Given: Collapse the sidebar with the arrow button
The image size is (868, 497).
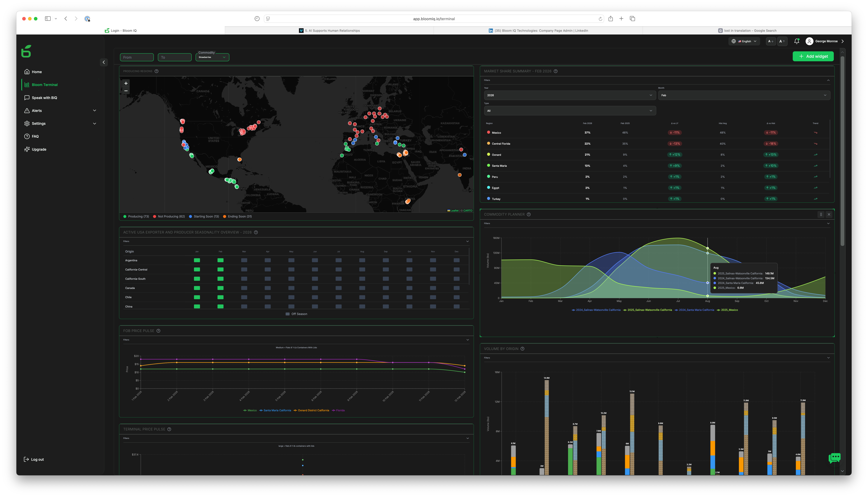Looking at the screenshot, I should point(104,62).
